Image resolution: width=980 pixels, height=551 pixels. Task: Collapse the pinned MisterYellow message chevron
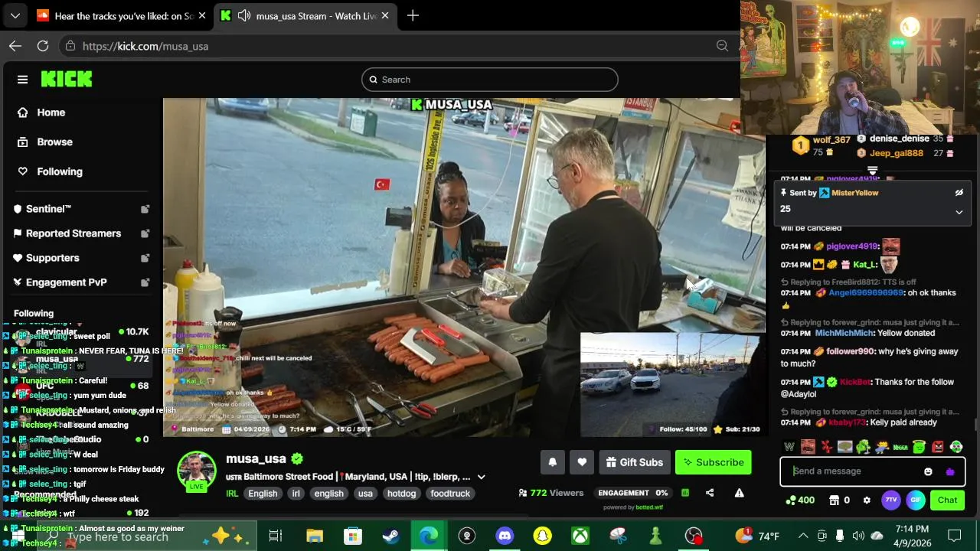[959, 212]
